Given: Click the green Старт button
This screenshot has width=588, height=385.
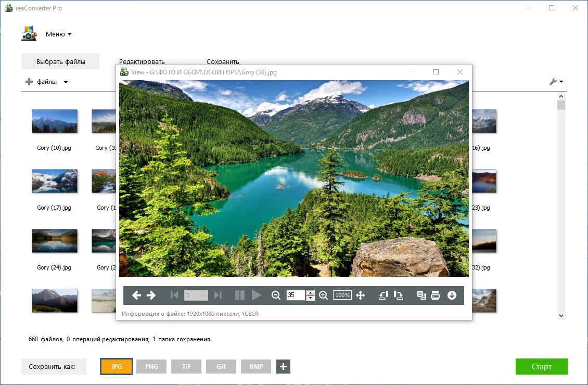Looking at the screenshot, I should pyautogui.click(x=542, y=367).
